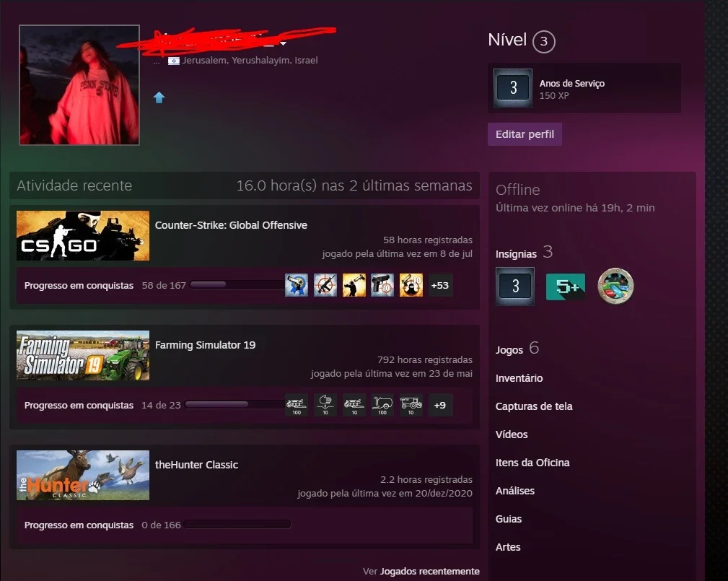The height and width of the screenshot is (581, 728).
Task: View CS:GO crosshair rifle achievement icon
Action: pos(325,285)
